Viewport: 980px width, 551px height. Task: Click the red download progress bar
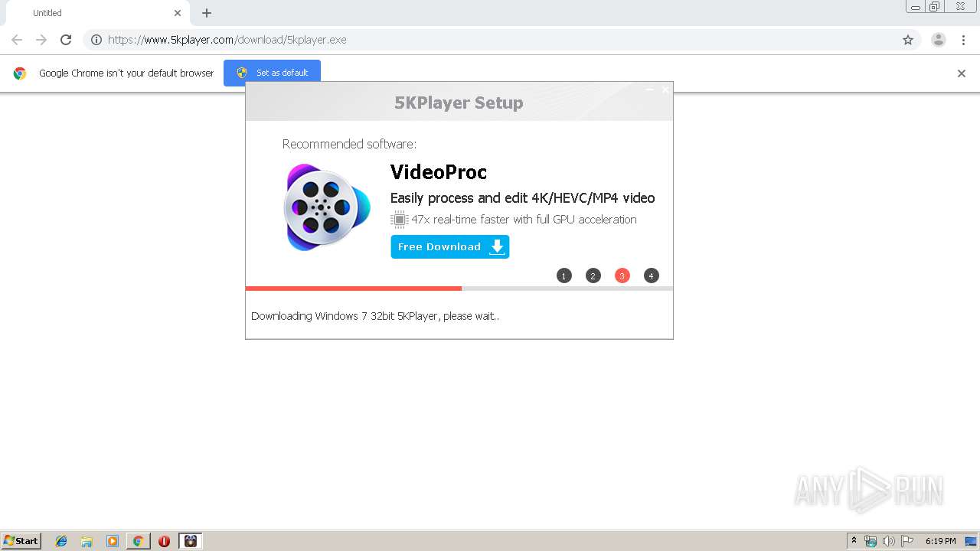point(354,289)
